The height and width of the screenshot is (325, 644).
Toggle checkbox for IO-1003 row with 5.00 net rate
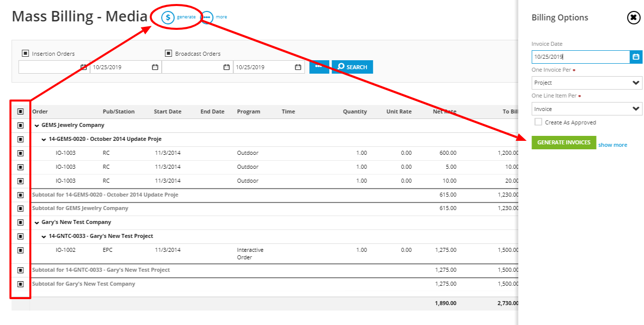coord(20,167)
